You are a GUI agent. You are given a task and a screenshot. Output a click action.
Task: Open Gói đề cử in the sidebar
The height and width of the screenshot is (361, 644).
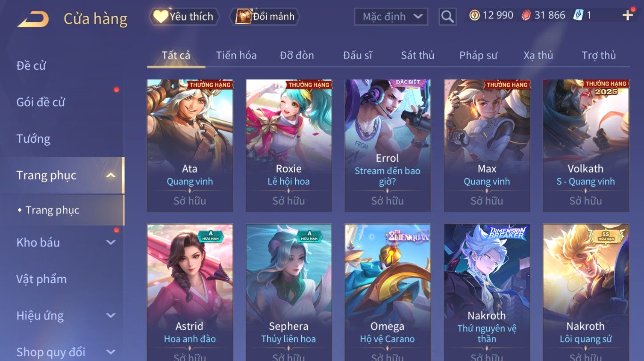41,102
